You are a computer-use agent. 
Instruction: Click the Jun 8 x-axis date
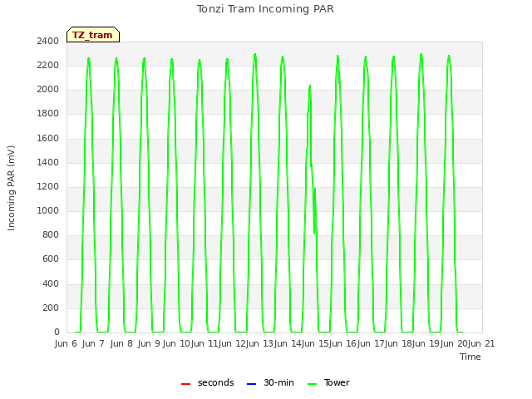[x=121, y=343]
